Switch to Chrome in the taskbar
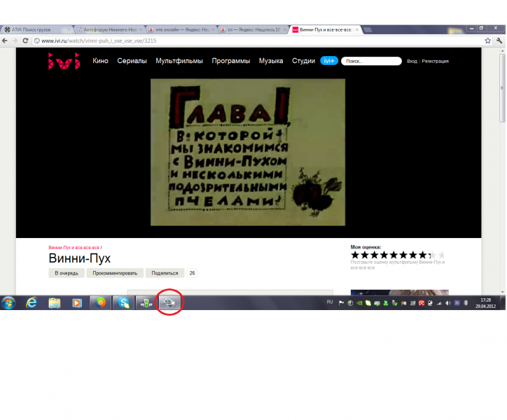The height and width of the screenshot is (420, 507). (100, 303)
